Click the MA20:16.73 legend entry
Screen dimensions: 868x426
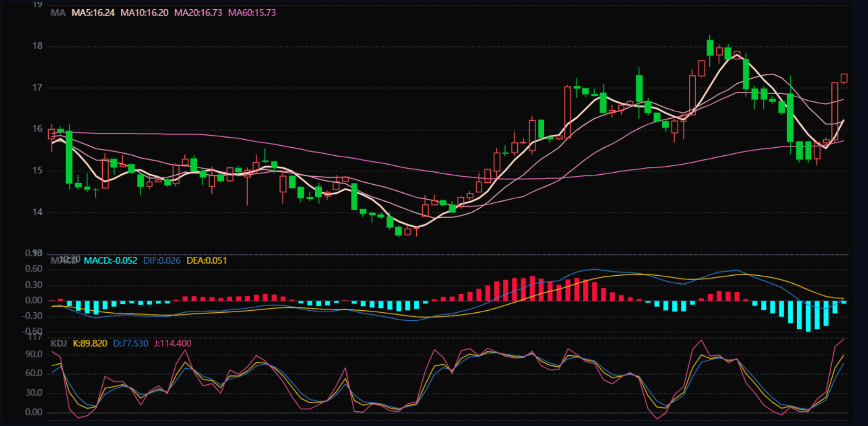[x=198, y=13]
